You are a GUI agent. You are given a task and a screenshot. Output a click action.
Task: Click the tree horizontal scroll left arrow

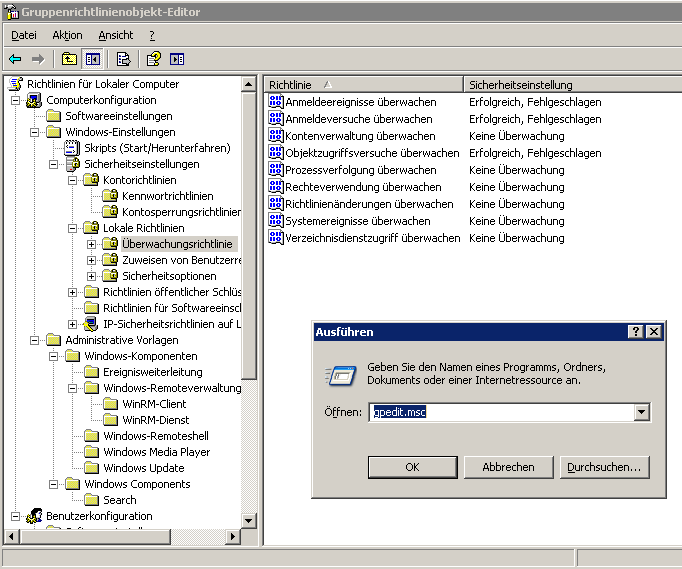[11, 536]
